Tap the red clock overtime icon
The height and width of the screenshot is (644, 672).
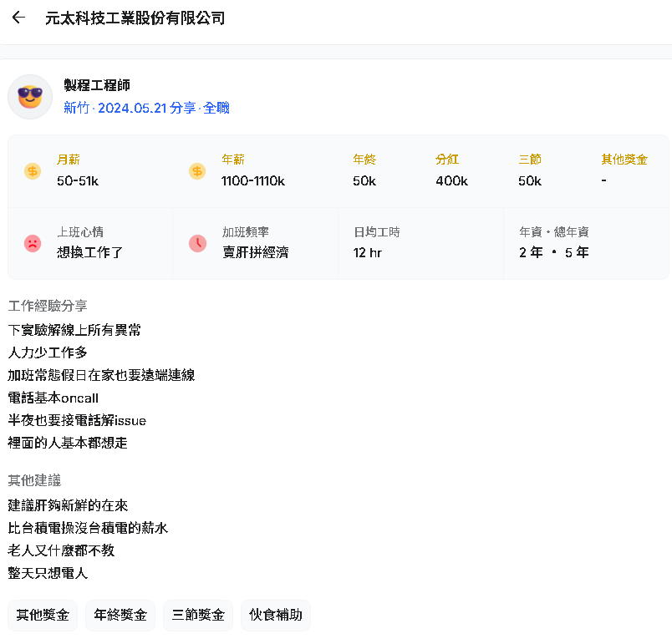197,244
